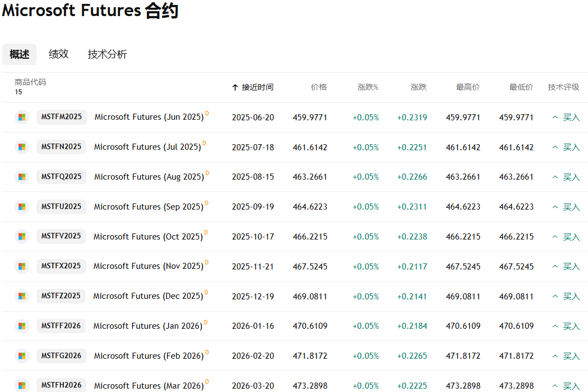Click the price value 469.0811 in 价格 column
Image resolution: width=588 pixels, height=392 pixels.
(310, 297)
